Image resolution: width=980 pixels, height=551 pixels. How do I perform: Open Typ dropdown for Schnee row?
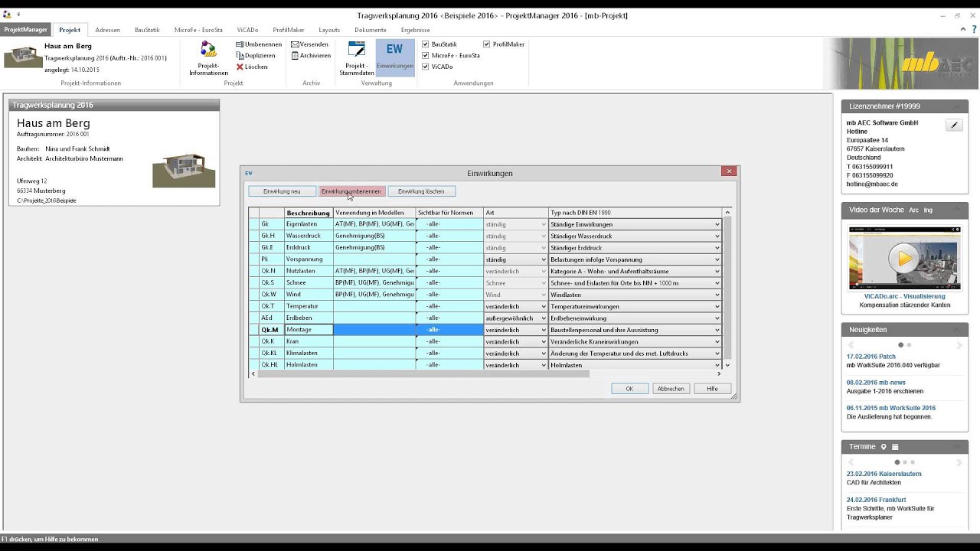click(x=717, y=283)
